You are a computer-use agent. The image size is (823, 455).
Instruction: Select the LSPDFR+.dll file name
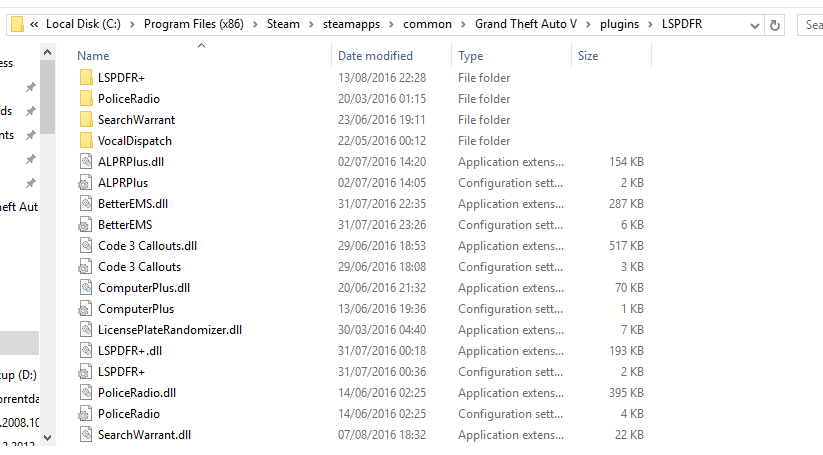130,351
